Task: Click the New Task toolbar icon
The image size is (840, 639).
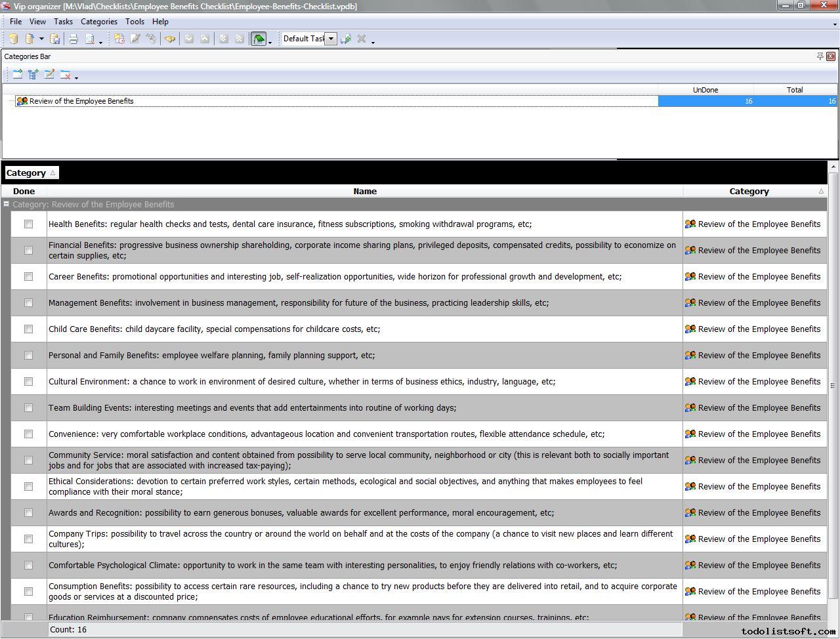Action: click(119, 39)
